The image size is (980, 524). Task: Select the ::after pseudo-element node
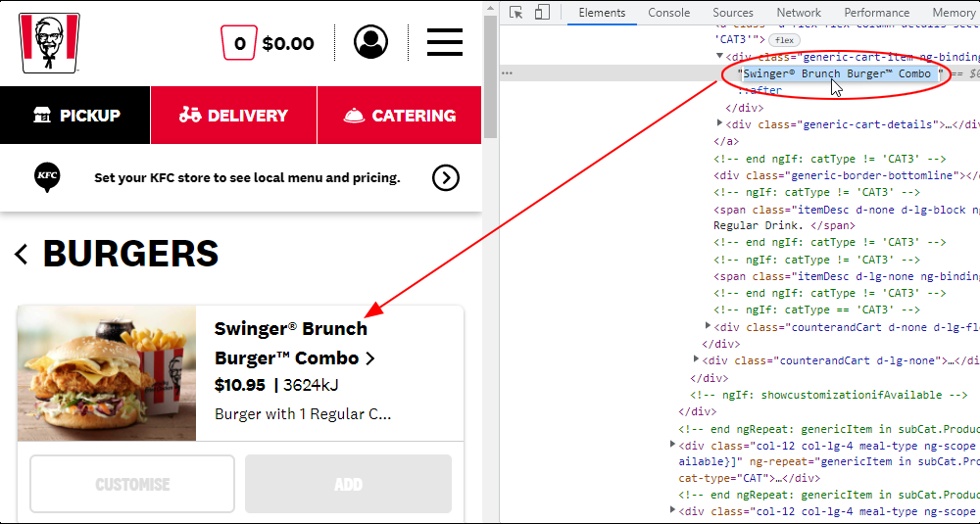pyautogui.click(x=759, y=90)
